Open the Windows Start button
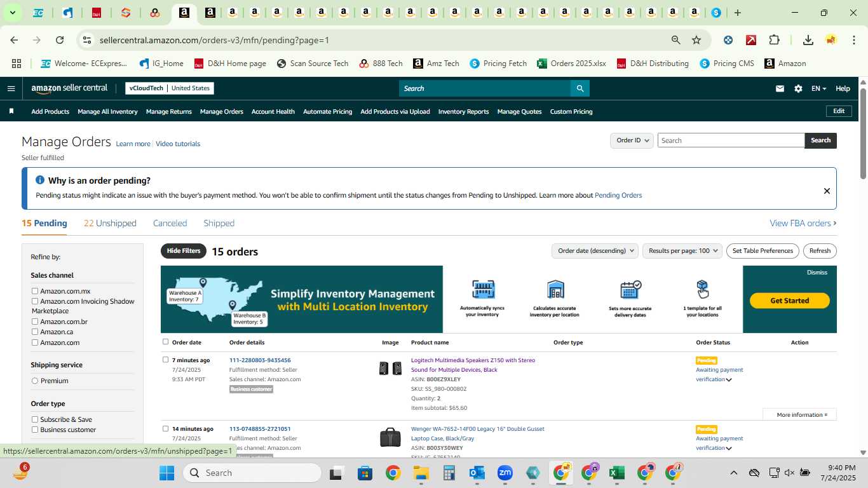Screen dimensions: 868x488 [166, 473]
